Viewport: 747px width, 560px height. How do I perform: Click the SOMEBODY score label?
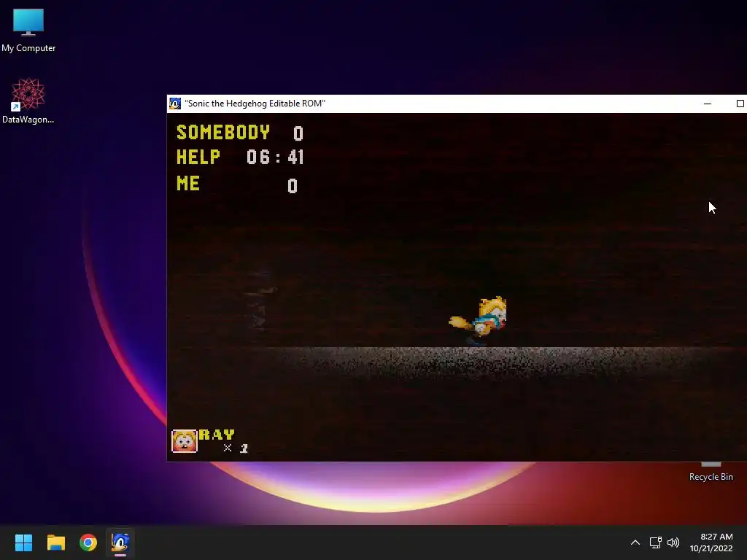(223, 133)
